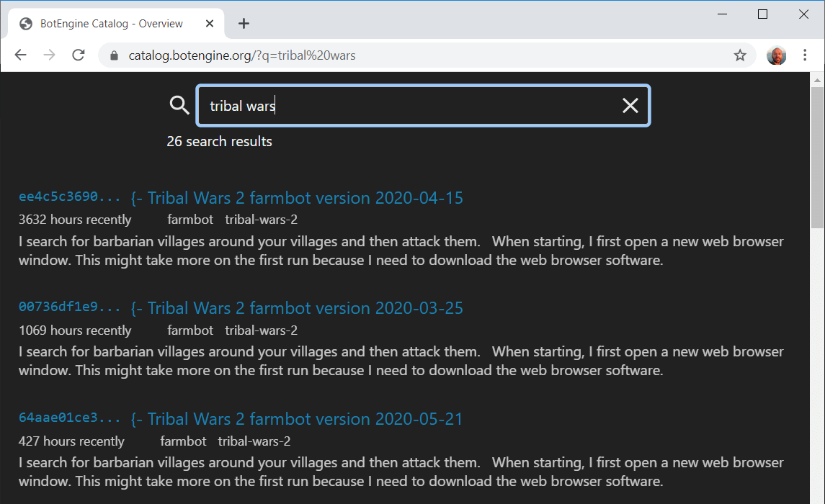Click the scrollbar up arrow

tap(817, 80)
